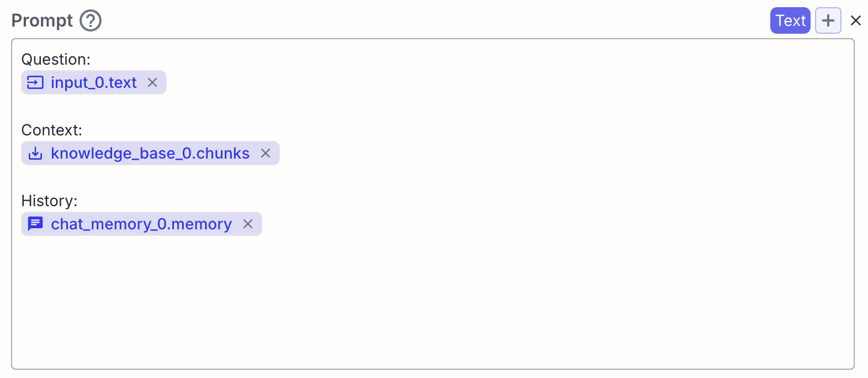Click blank line between input_0.text and Context:

pos(433,107)
